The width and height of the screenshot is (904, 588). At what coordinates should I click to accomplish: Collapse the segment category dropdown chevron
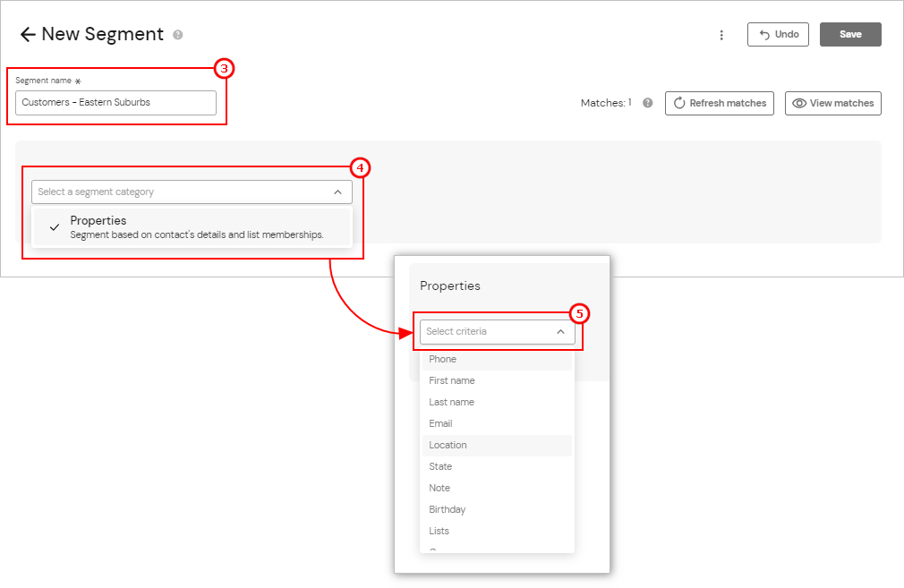(x=338, y=191)
